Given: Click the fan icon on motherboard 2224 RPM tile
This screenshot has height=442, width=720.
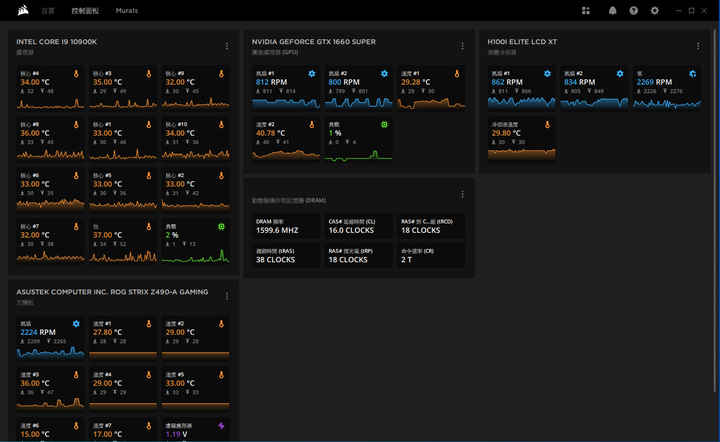Looking at the screenshot, I should [76, 324].
